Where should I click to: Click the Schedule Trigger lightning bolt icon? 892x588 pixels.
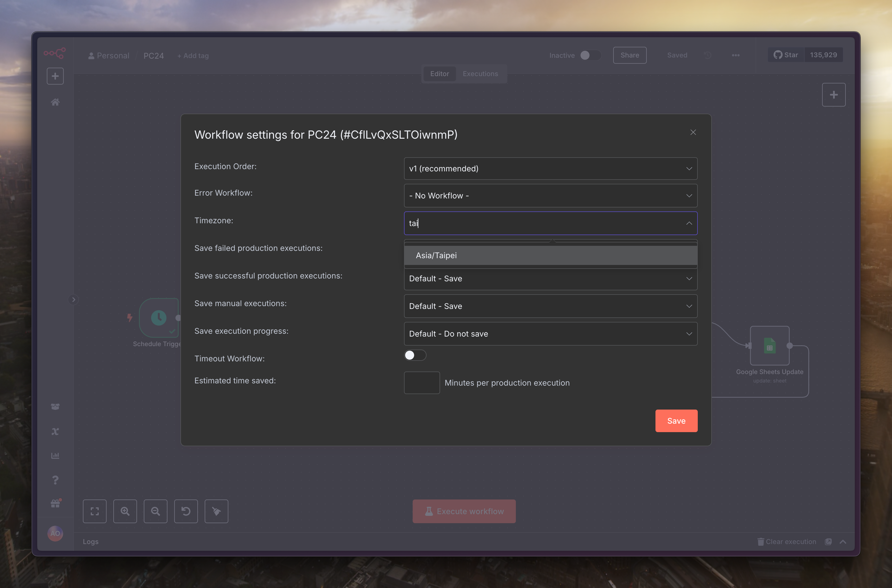(130, 318)
